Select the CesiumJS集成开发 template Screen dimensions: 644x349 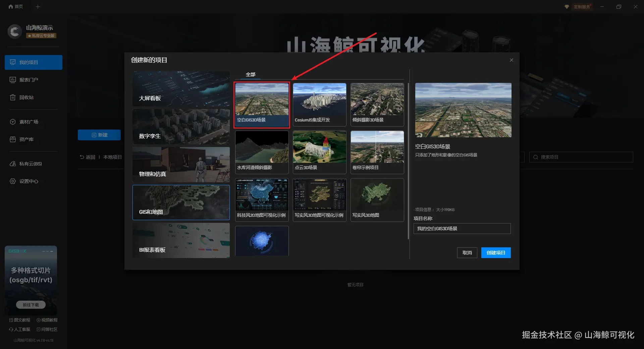click(320, 105)
